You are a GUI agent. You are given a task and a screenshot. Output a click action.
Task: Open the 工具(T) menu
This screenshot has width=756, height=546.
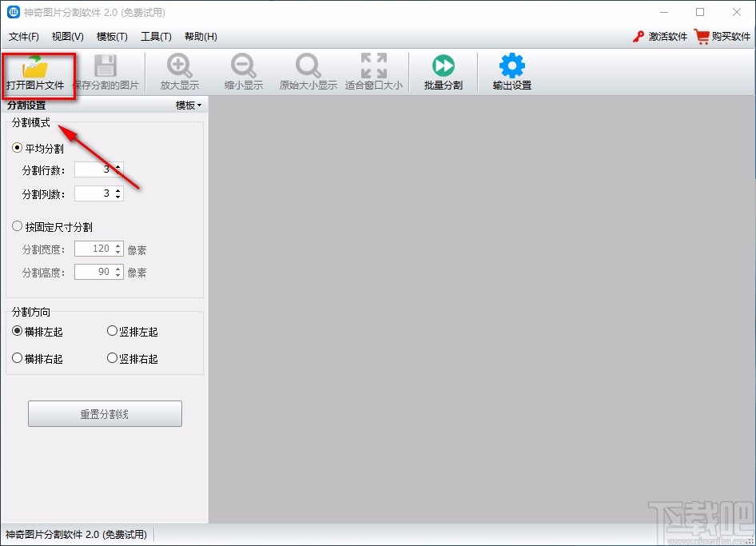pyautogui.click(x=156, y=37)
